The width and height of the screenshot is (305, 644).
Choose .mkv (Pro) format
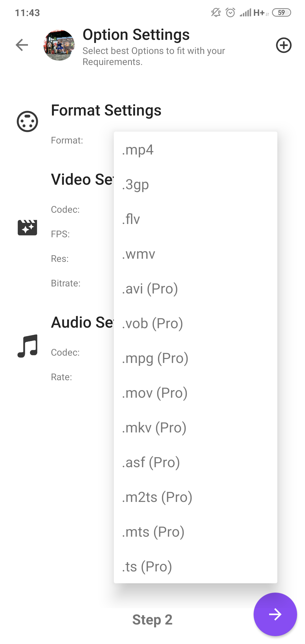pos(195,427)
